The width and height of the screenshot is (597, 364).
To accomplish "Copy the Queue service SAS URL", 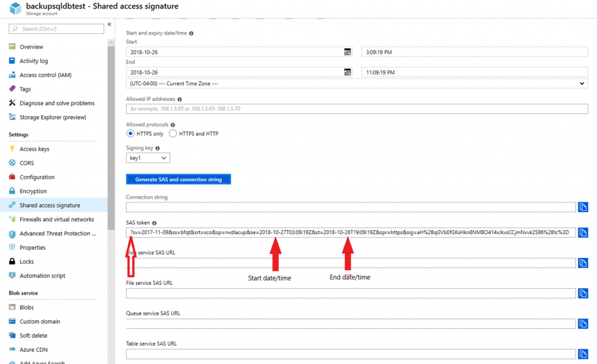I will (583, 324).
